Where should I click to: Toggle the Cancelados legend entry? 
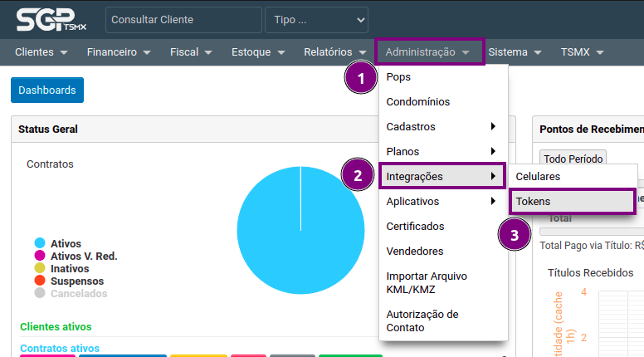tap(78, 293)
